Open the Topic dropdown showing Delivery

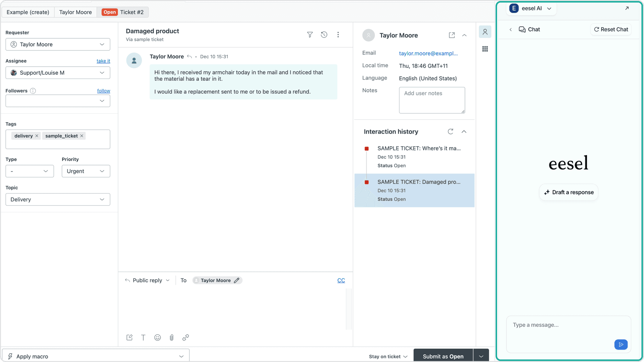[58, 199]
